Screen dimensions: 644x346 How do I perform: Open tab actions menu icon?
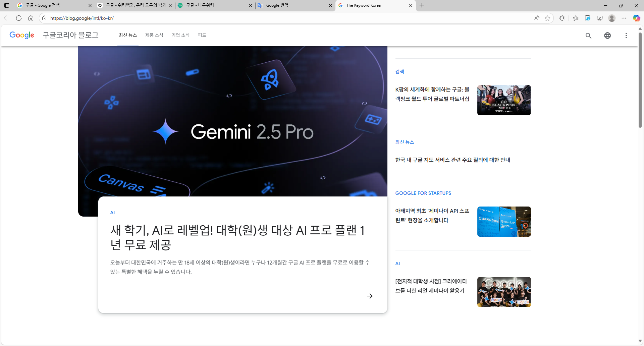click(x=7, y=5)
